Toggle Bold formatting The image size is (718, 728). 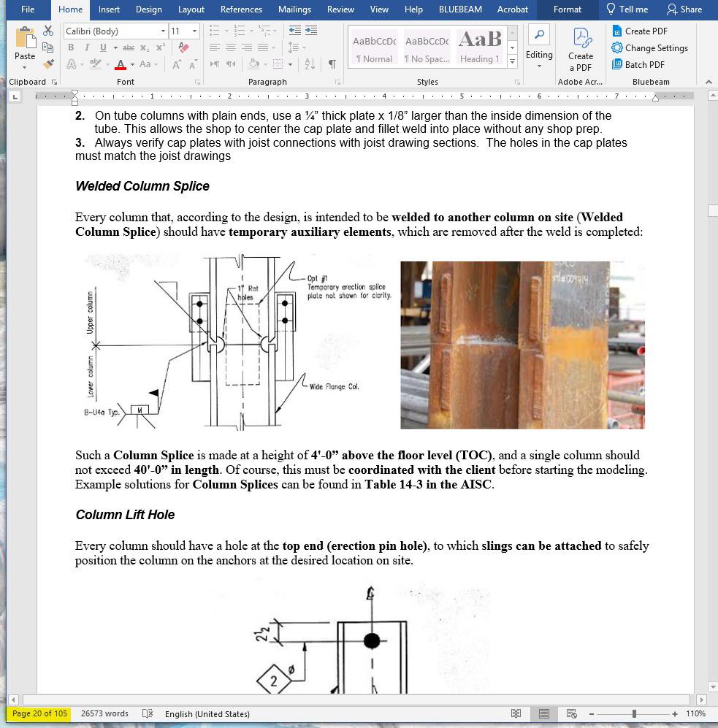click(71, 47)
